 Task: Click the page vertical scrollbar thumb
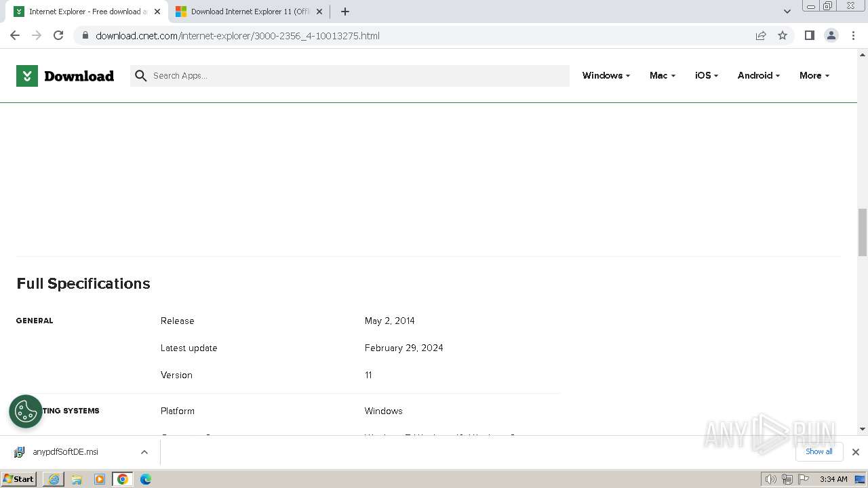click(x=863, y=232)
